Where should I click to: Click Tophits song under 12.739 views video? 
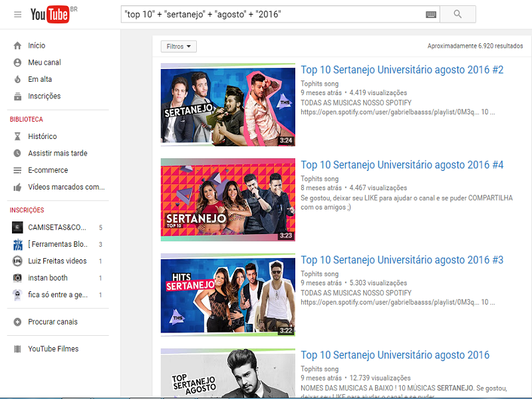[x=320, y=369]
